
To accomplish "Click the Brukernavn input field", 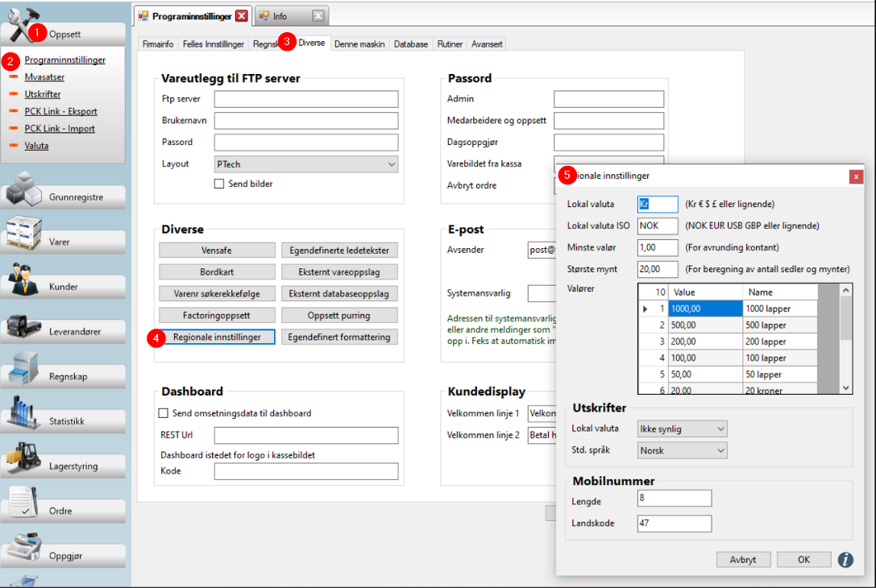I will [x=306, y=121].
